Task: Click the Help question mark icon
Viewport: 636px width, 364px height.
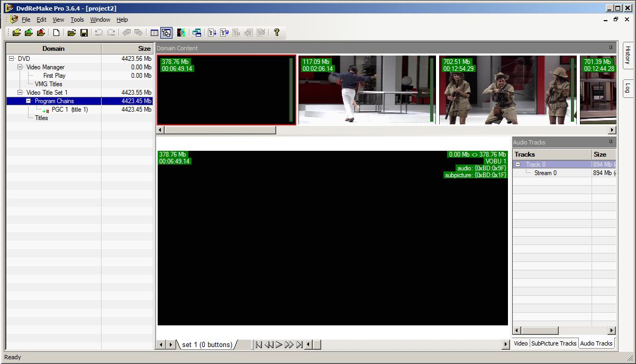Action: pyautogui.click(x=276, y=33)
